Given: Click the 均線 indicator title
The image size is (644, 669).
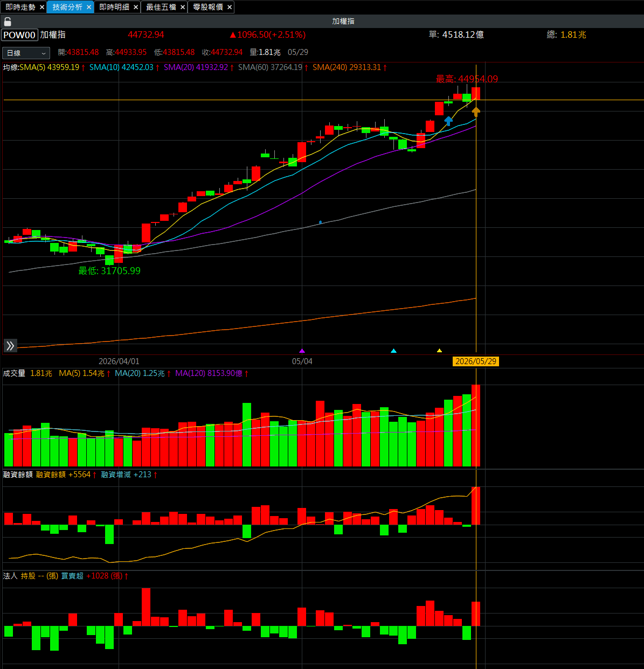Looking at the screenshot, I should (x=11, y=67).
